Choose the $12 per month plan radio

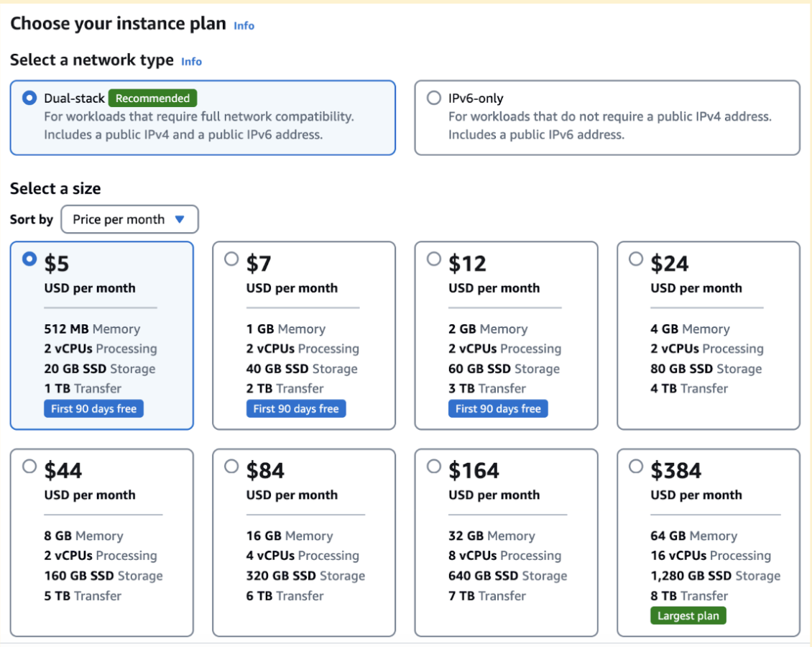[433, 259]
